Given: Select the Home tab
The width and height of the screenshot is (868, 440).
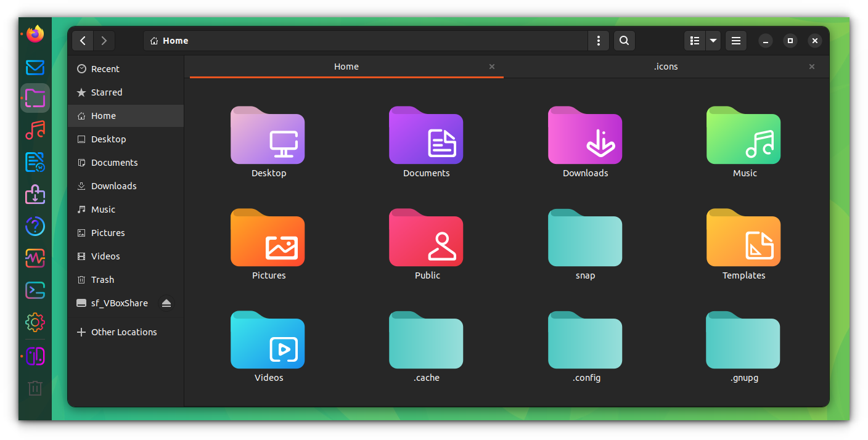Looking at the screenshot, I should click(346, 67).
